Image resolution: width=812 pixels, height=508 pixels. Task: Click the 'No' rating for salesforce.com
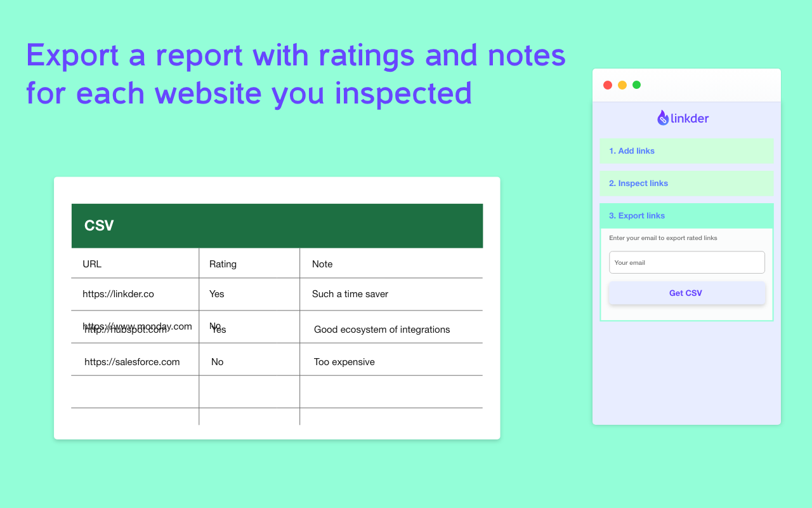click(x=218, y=362)
